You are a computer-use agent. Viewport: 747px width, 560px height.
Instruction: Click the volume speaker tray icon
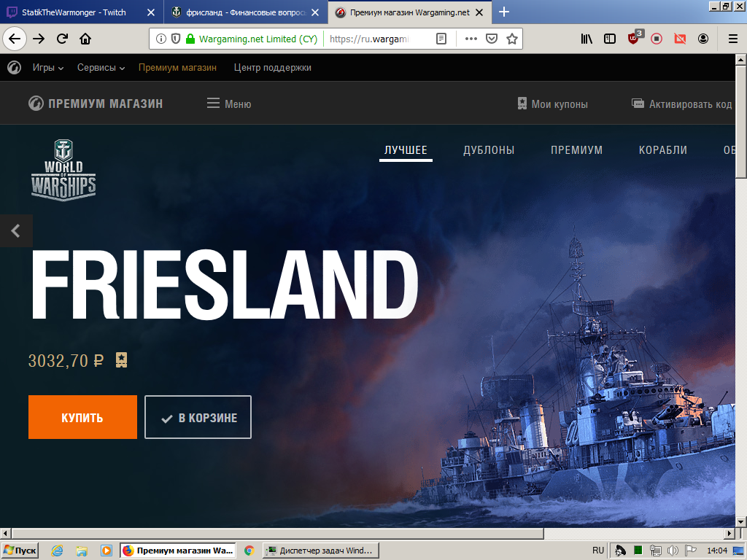point(673,551)
